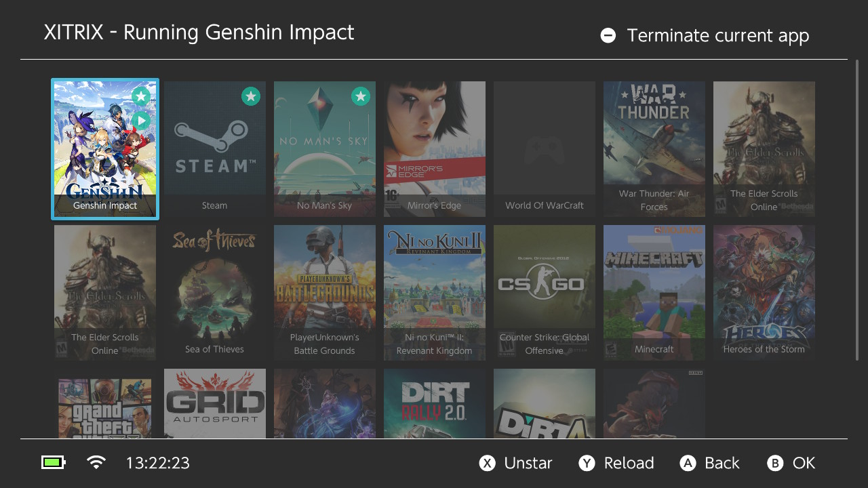
Task: Click the Y Reload button
Action: [616, 463]
